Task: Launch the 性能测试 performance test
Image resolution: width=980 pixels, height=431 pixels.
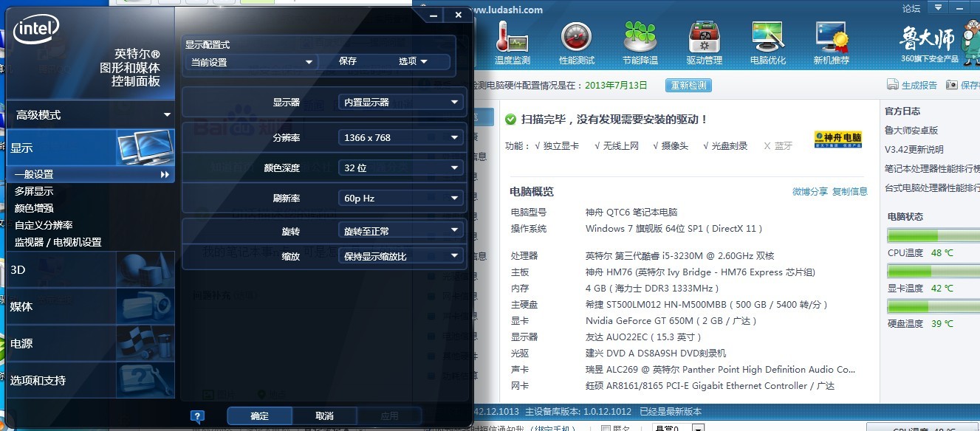Action: 577,41
